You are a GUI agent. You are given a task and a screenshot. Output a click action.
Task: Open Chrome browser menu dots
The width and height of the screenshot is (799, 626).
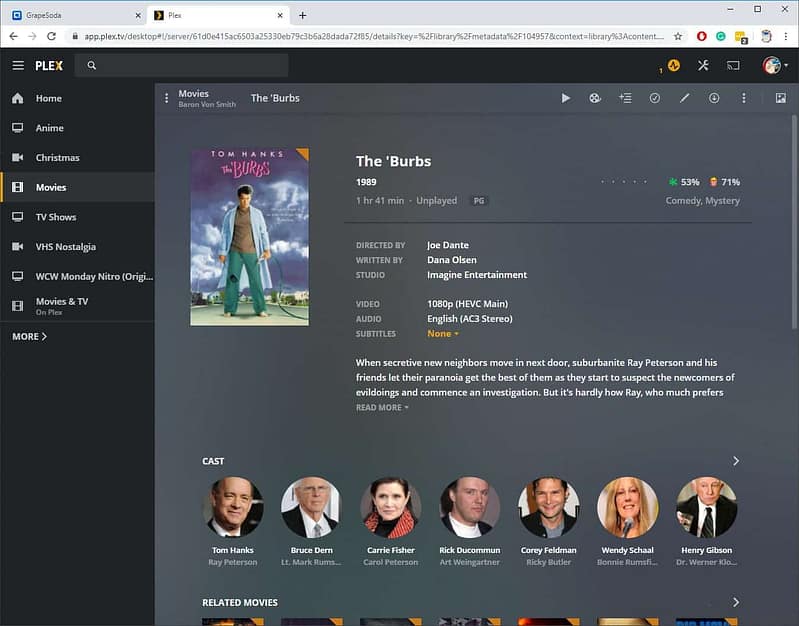point(786,36)
